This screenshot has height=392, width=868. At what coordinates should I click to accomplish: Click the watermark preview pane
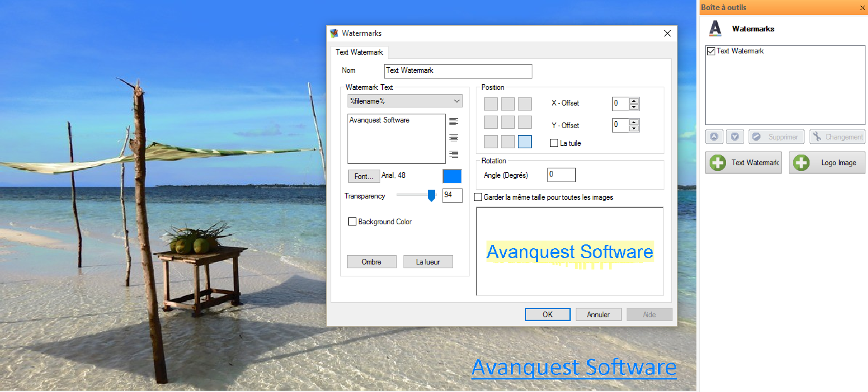coord(570,251)
